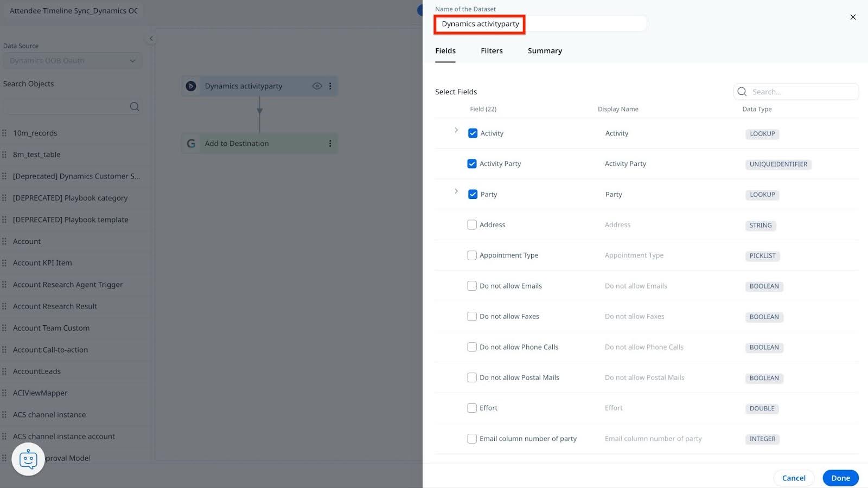
Task: Click the Attendee Timeline Sync title
Action: coord(74,11)
